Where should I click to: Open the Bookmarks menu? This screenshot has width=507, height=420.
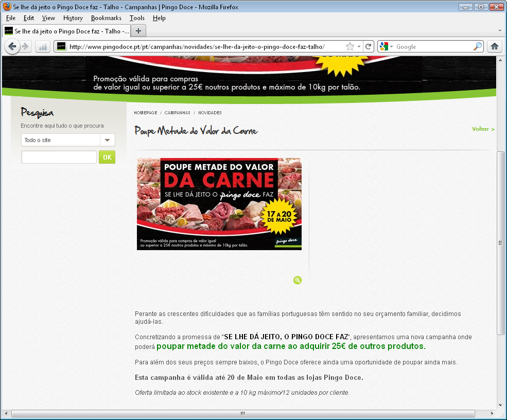tap(106, 18)
